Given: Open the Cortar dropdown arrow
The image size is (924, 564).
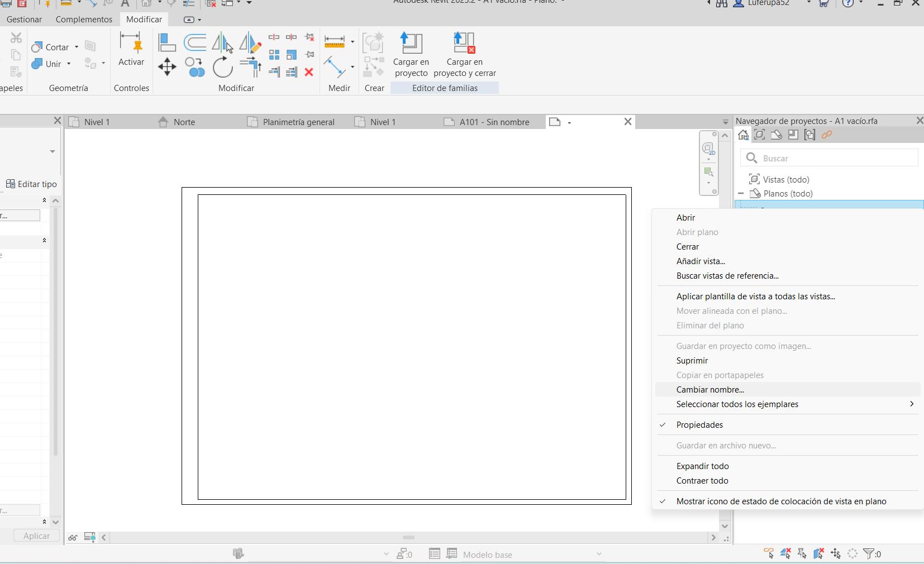Looking at the screenshot, I should pyautogui.click(x=77, y=47).
